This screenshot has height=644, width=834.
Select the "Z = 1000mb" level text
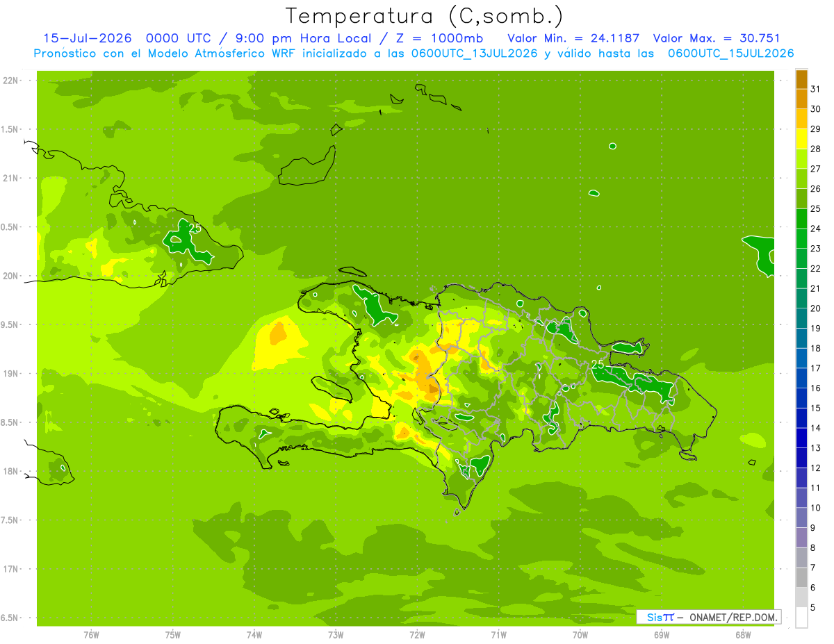(443, 38)
